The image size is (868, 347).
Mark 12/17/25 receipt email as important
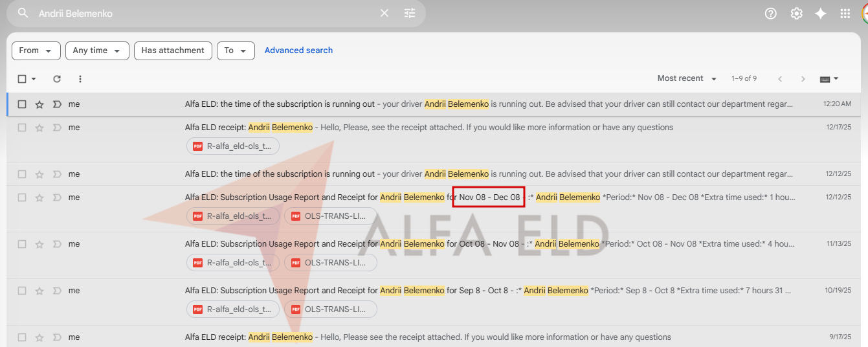point(57,128)
